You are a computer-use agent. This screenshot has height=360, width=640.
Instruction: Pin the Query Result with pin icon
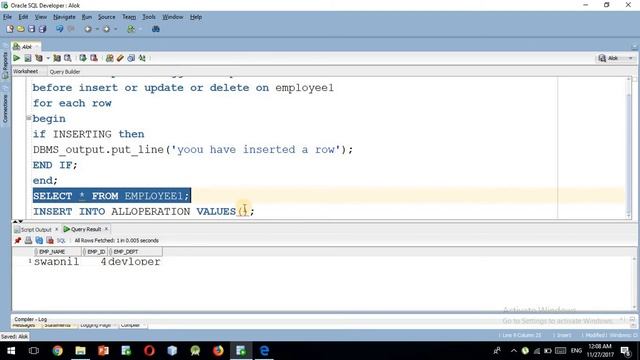pos(18,240)
